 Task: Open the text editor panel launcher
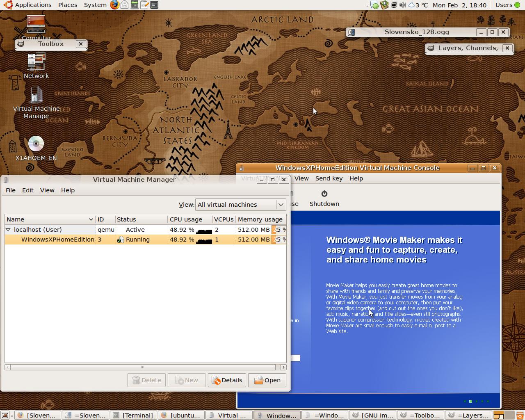[x=144, y=5]
